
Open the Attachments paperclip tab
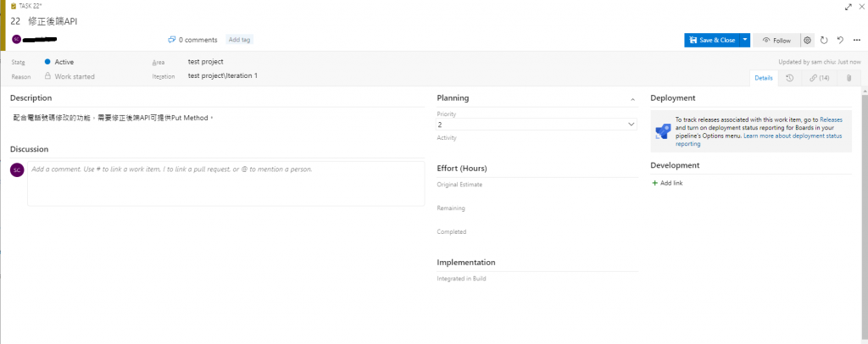849,78
